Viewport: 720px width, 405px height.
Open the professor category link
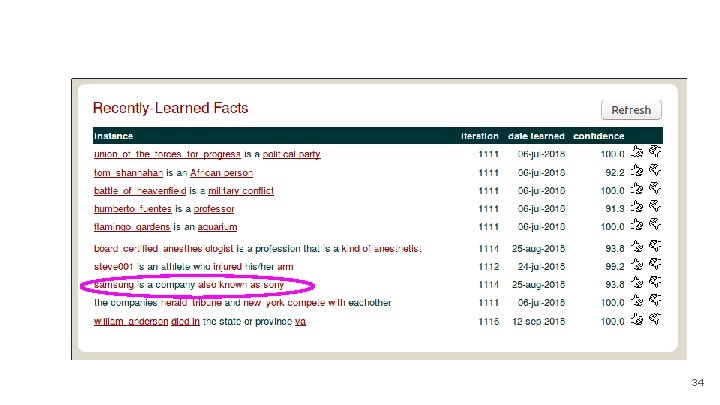tap(214, 209)
